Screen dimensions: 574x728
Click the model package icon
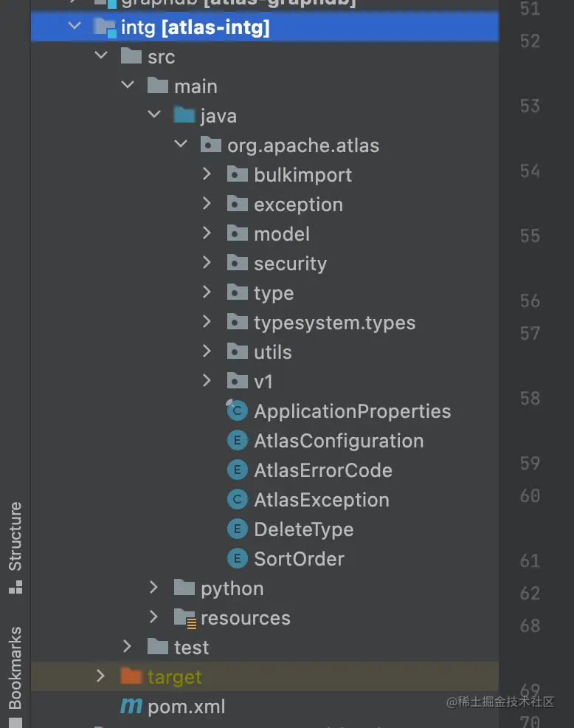pos(238,233)
